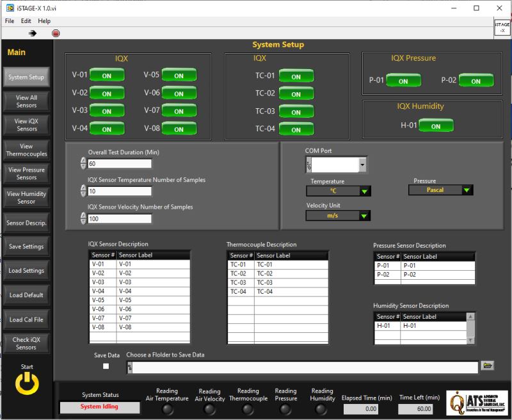The image size is (512, 420).
Task: Click the IQX Velocity Number of Samples stepper
Action: (83, 218)
